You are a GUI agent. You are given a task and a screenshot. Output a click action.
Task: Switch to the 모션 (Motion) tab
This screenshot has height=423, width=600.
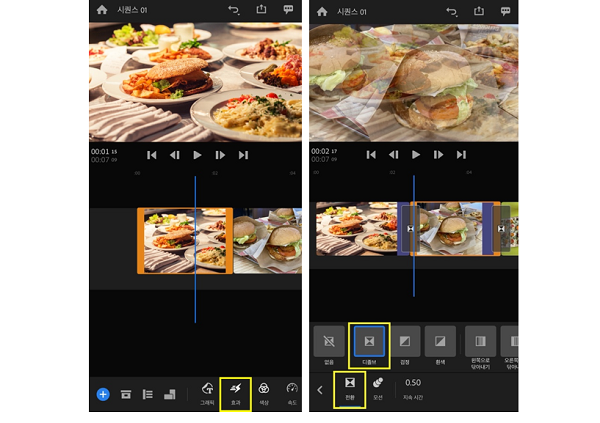coord(378,389)
